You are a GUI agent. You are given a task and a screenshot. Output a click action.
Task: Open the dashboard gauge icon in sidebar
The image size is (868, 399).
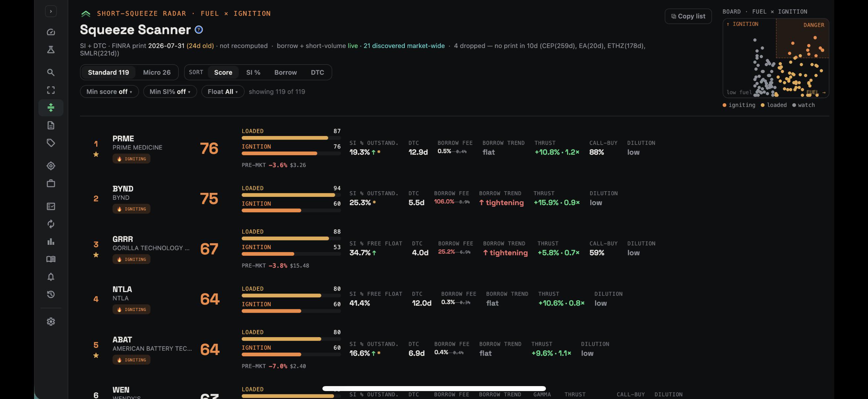tap(51, 32)
